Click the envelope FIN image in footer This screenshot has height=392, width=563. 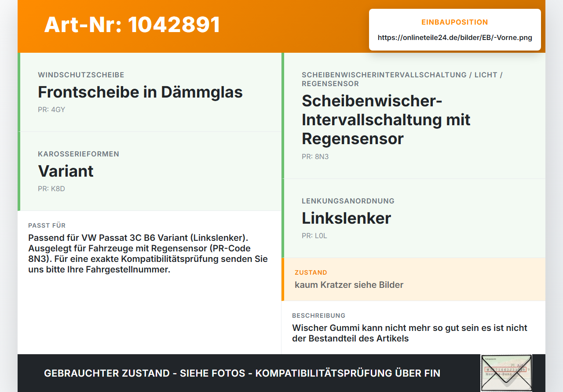click(506, 373)
